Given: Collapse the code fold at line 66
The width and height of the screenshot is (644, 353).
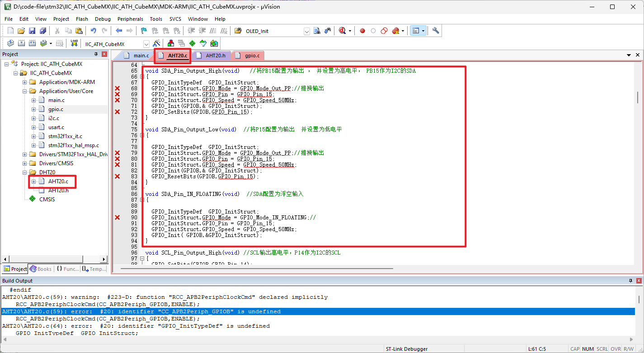Looking at the screenshot, I should click(142, 77).
